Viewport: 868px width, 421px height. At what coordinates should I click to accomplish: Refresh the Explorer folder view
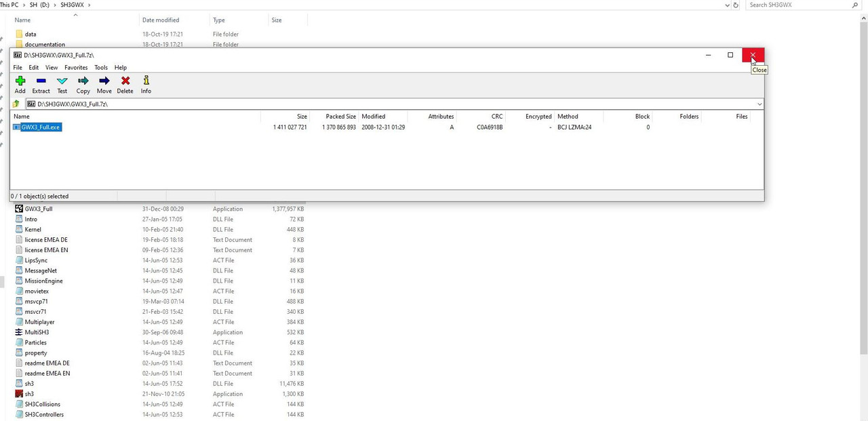click(736, 5)
